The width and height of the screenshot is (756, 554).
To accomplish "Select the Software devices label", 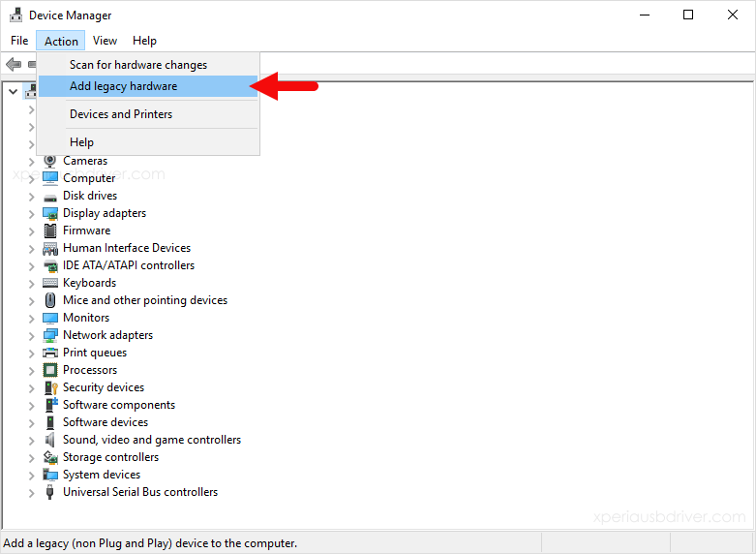I will click(x=106, y=422).
